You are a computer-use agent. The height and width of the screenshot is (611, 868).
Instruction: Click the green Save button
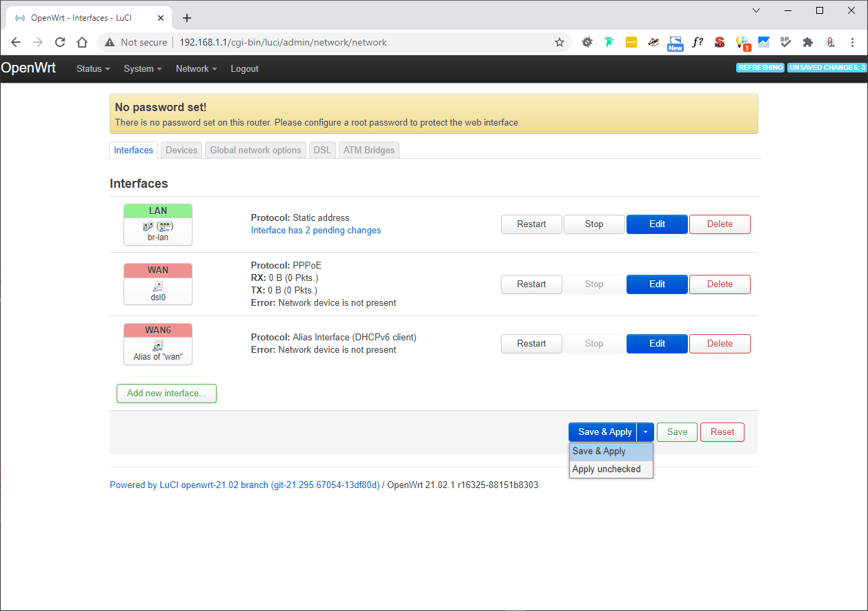pos(677,432)
